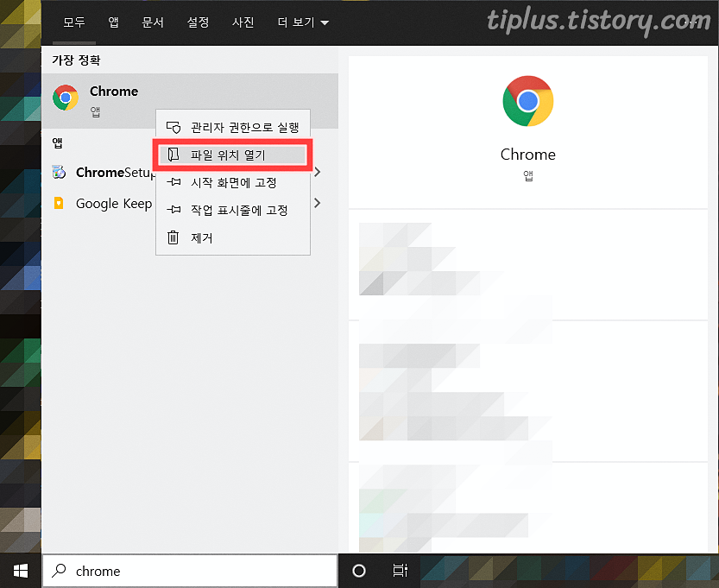Open the ChromeSetup result
Image resolution: width=719 pixels, height=588 pixels.
(115, 173)
